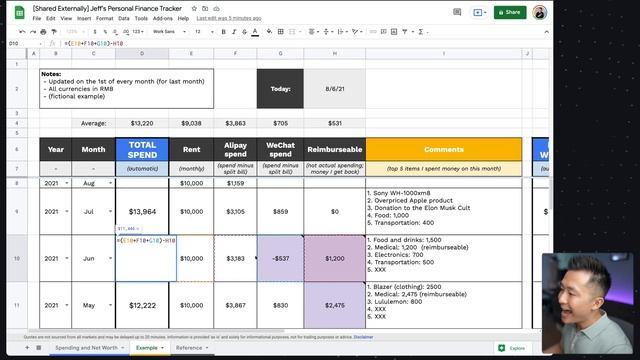
Task: Open the Data menu
Action: click(x=124, y=18)
